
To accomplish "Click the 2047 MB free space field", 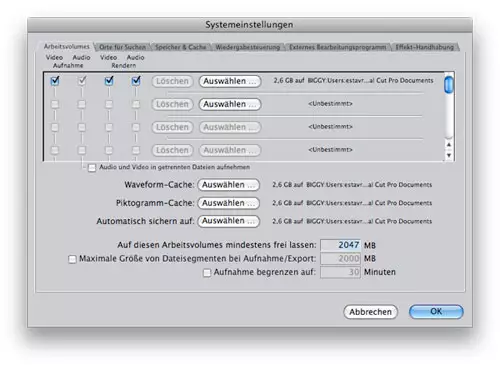I will (x=340, y=245).
